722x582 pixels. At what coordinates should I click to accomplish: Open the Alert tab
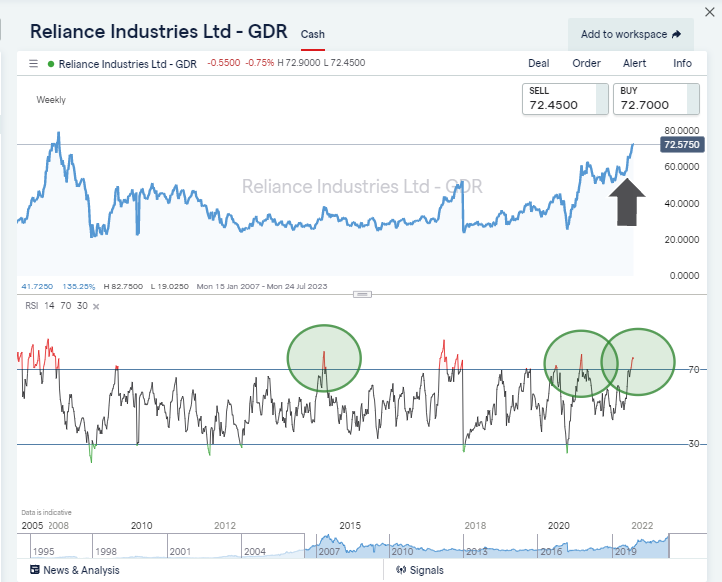tap(634, 64)
